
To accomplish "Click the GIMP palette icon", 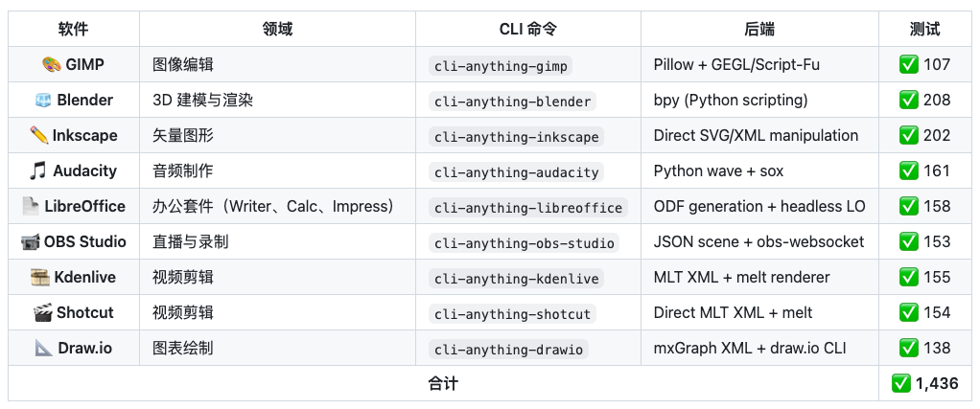I will click(x=51, y=65).
